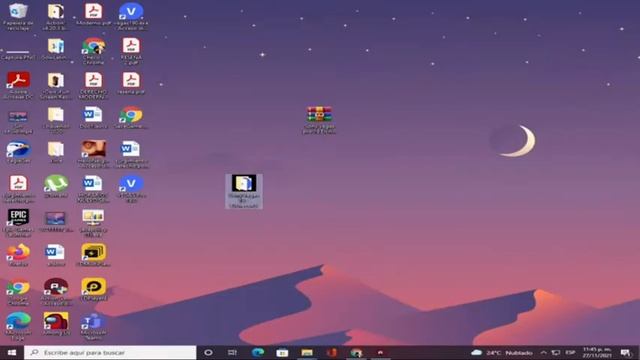
Task: Open File Explorer from the taskbar
Action: click(x=307, y=352)
